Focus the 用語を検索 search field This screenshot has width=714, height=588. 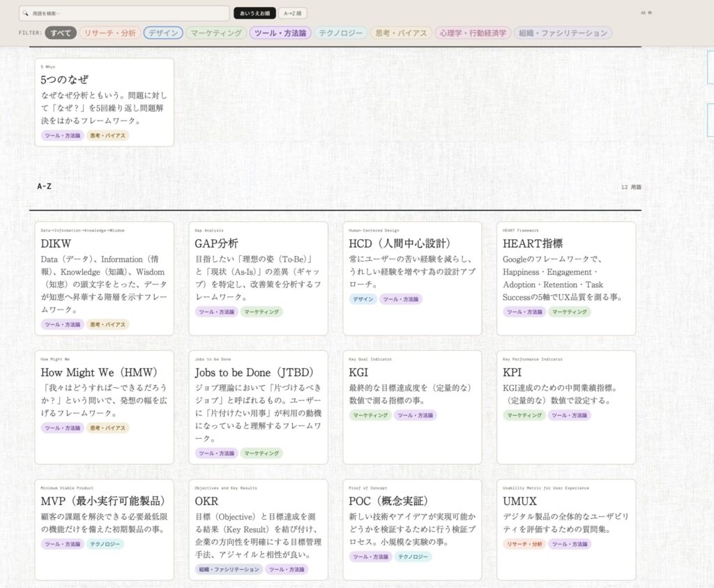point(129,13)
